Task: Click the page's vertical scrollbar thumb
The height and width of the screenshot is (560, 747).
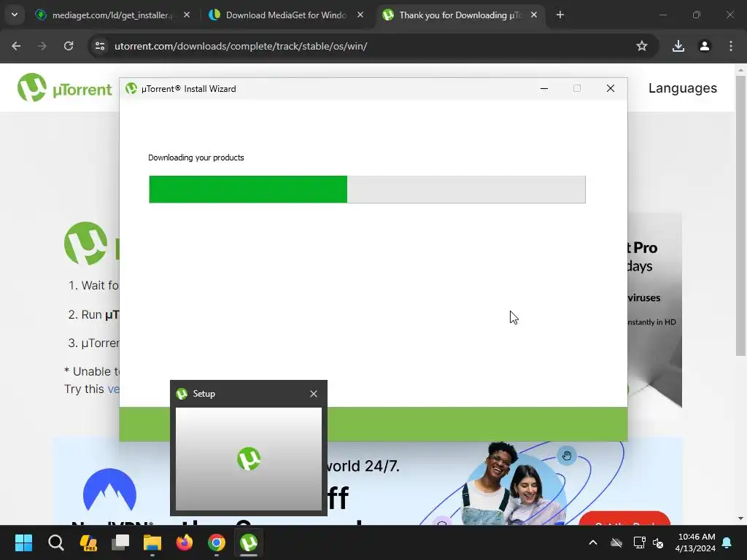Action: pyautogui.click(x=740, y=215)
